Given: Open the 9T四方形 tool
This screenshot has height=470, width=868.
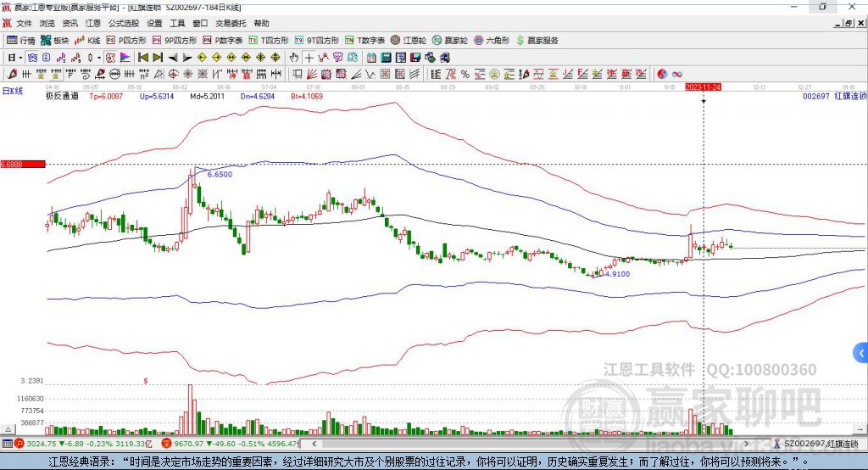Looking at the screenshot, I should (317, 41).
